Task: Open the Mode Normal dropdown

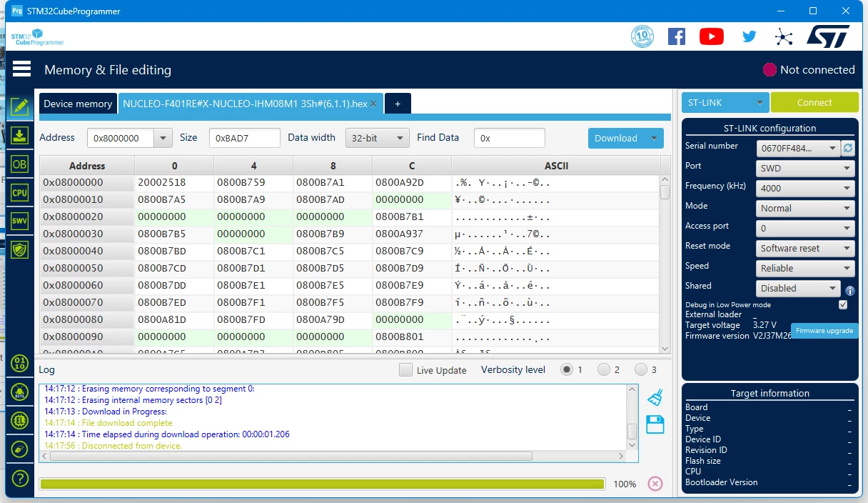Action: click(x=806, y=208)
